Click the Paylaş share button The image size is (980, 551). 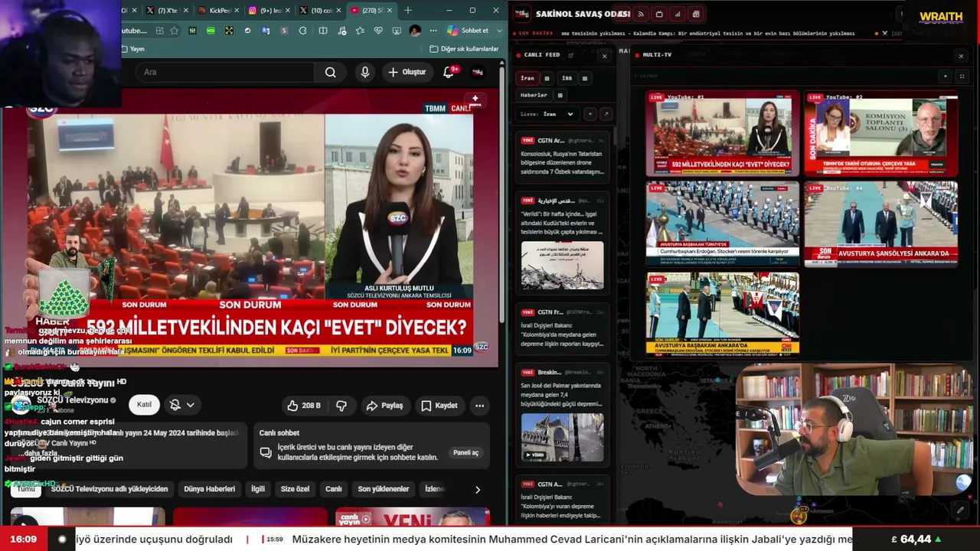tap(384, 406)
